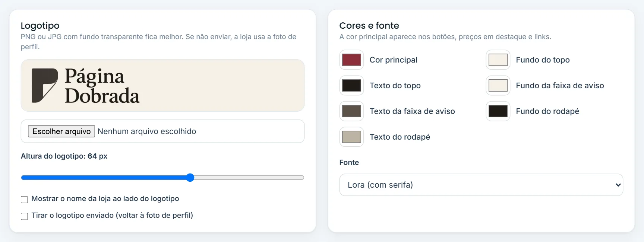This screenshot has width=644, height=242.
Task: Open the Fundo do rodapé color swatch
Action: point(498,111)
